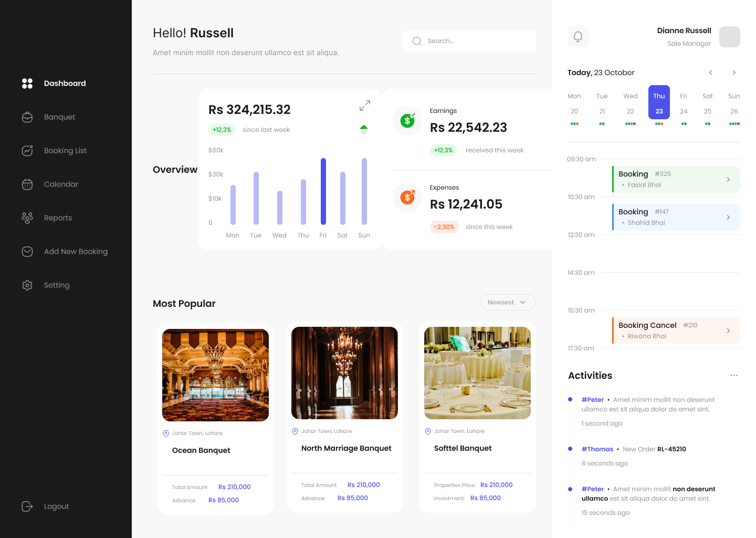Select Thu 23 in the calendar

(x=659, y=102)
